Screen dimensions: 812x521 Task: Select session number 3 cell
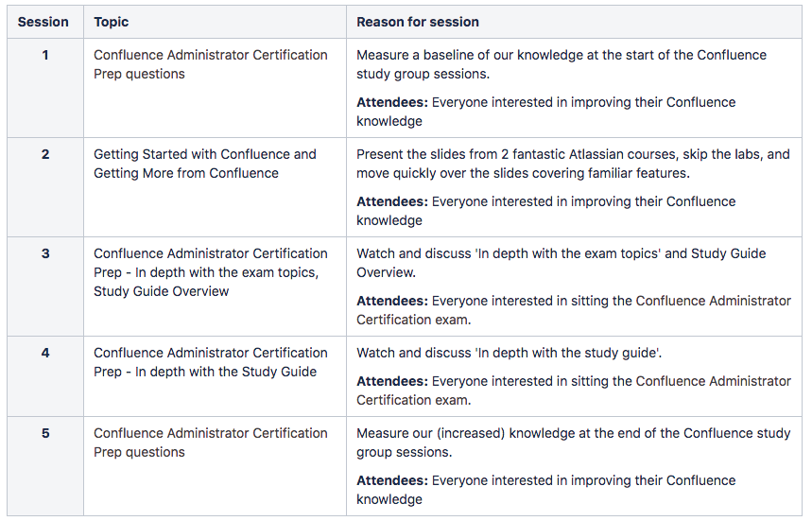pyautogui.click(x=44, y=253)
